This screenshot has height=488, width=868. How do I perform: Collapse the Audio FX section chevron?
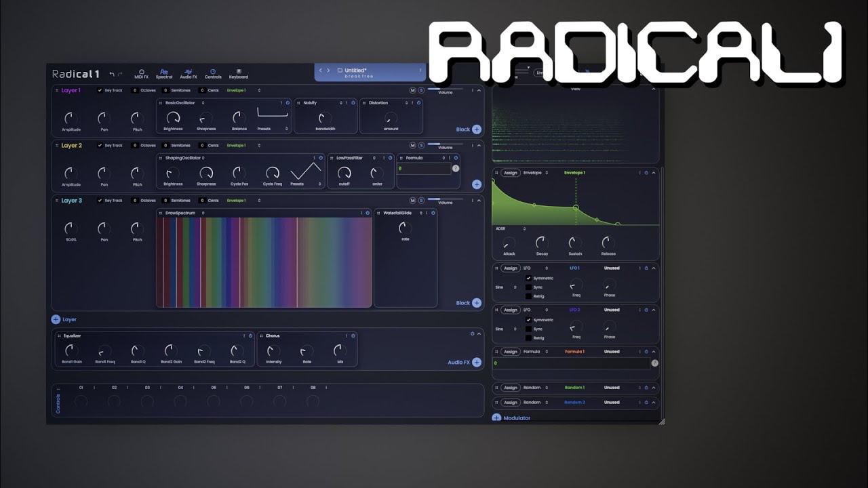(x=479, y=333)
